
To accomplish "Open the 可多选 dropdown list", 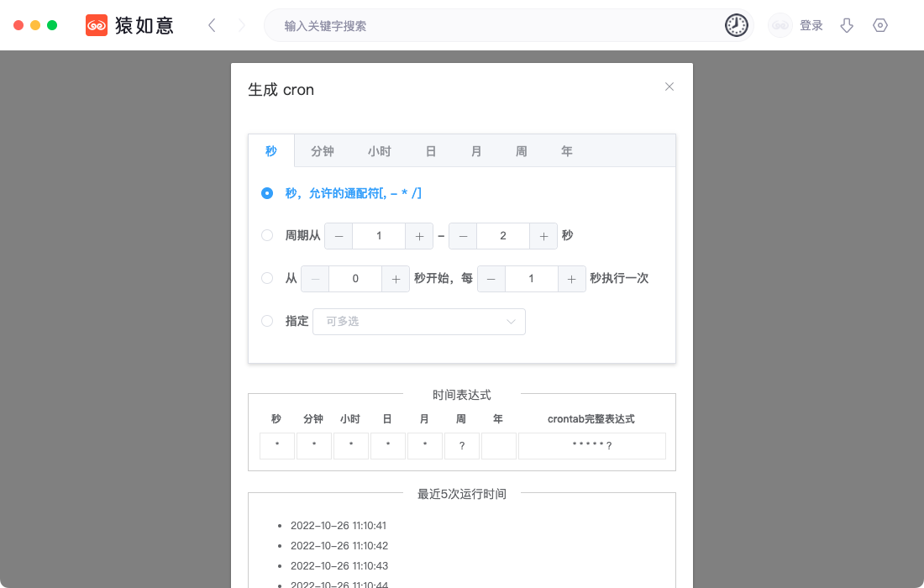I will coord(419,321).
